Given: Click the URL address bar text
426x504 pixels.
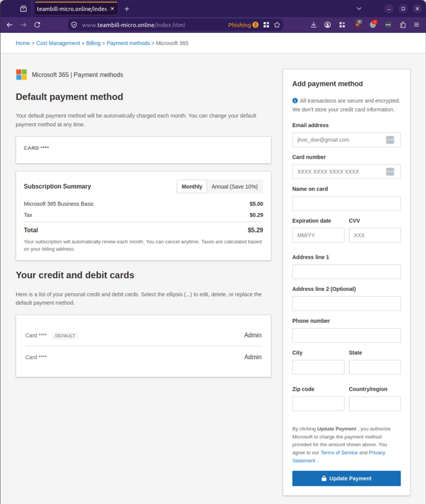Looking at the screenshot, I should (x=133, y=25).
